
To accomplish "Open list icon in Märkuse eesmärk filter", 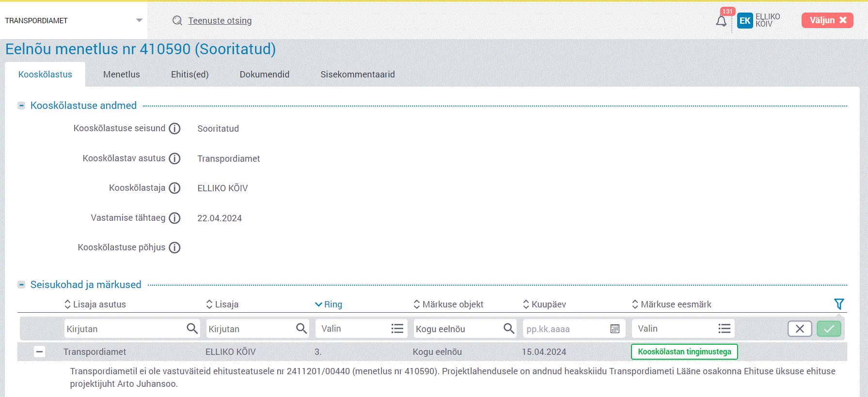I will 725,329.
